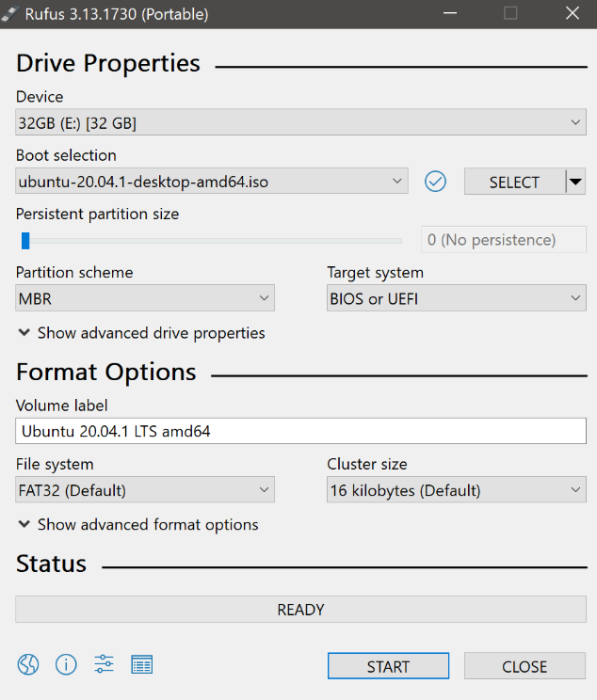
Task: Click the Drive Properties heading
Action: pyautogui.click(x=108, y=63)
